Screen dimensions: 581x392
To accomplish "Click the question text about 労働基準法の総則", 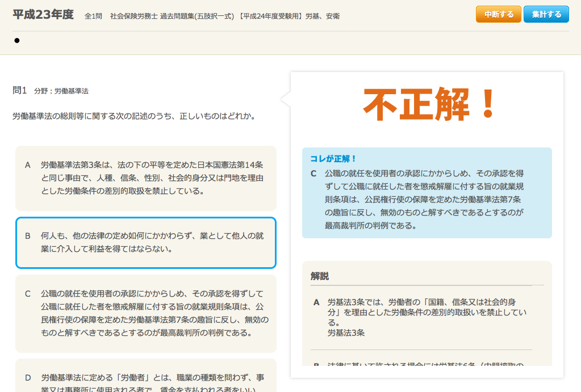I will [133, 116].
